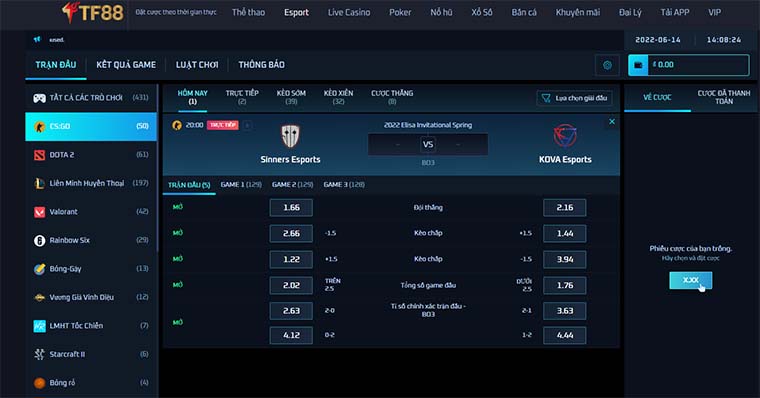Click the Bóng rổ basketball icon

coord(39,383)
